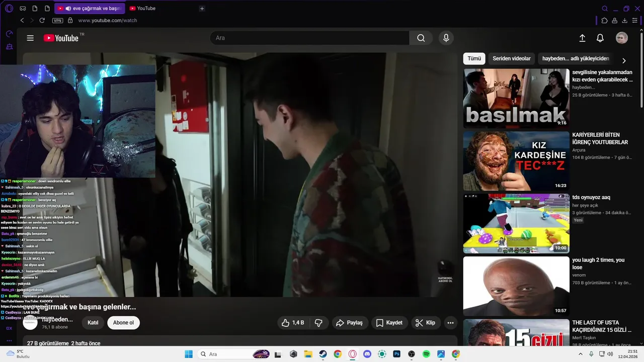644x362 pixels.
Task: Open the 'her şeye açık' channel name
Action: point(585,205)
